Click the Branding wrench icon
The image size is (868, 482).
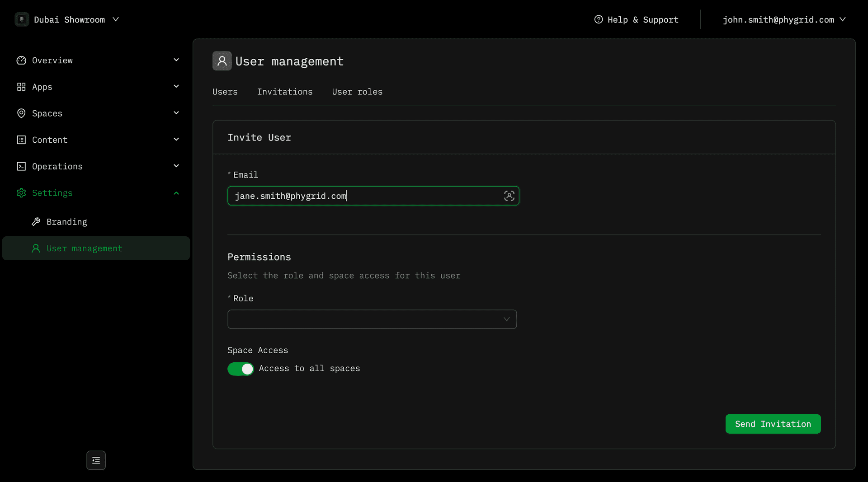point(36,222)
